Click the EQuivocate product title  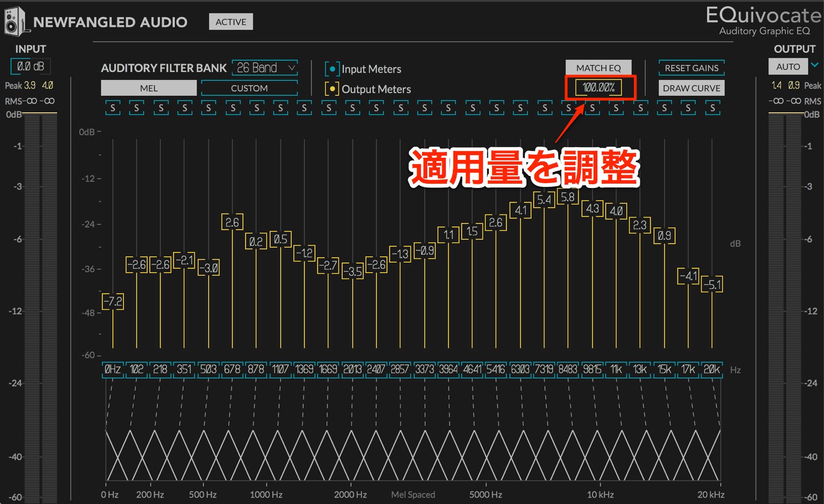pyautogui.click(x=764, y=15)
